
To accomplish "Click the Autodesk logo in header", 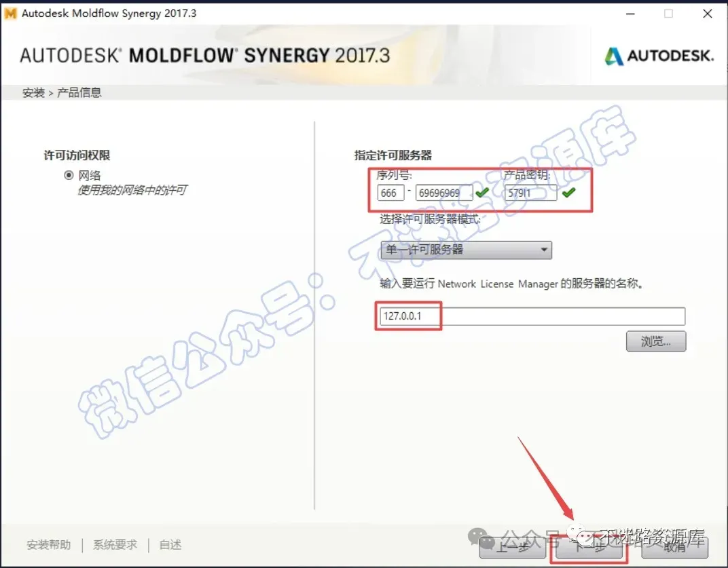I will 659,56.
